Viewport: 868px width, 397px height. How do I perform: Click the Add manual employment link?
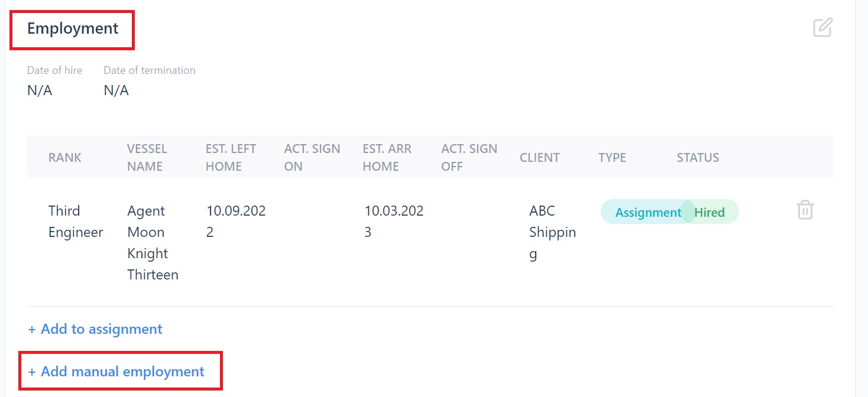click(x=116, y=372)
